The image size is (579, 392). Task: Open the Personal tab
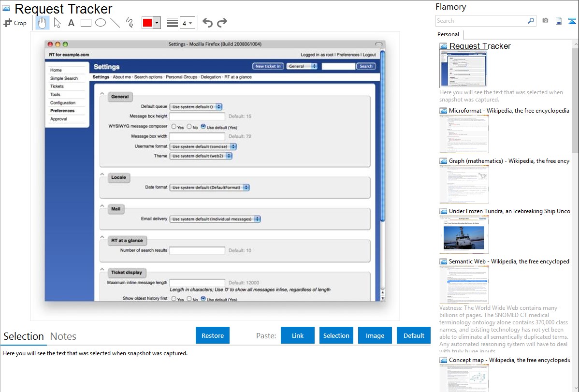tap(448, 34)
